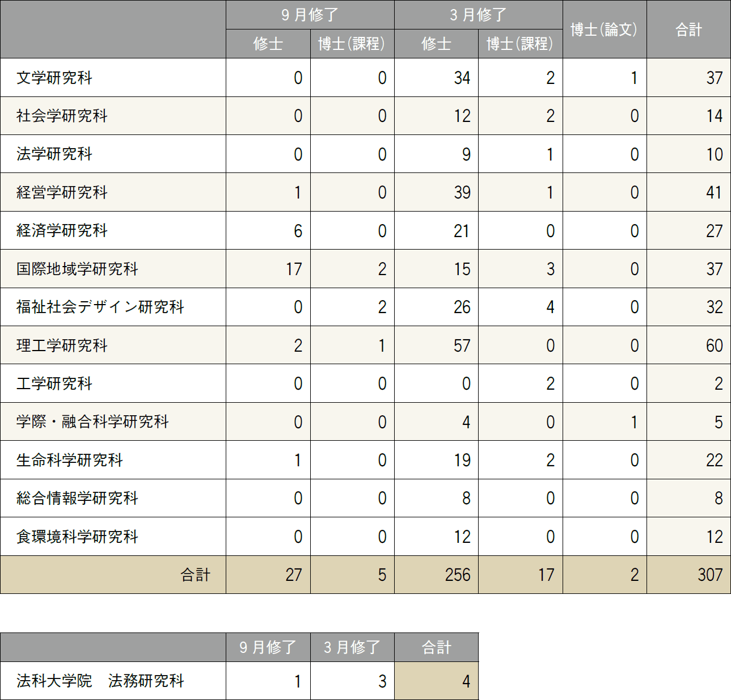Click the 3月修了 header in the lower table
The image size is (731, 700).
point(352,647)
